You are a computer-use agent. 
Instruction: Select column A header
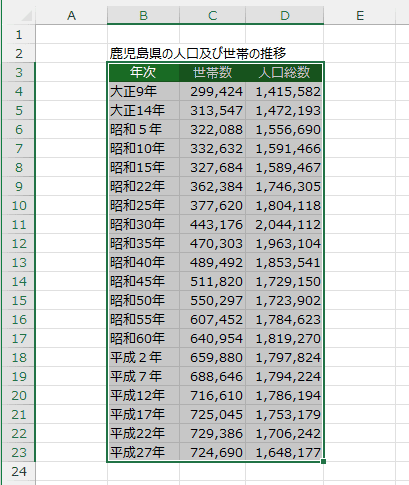(x=71, y=15)
